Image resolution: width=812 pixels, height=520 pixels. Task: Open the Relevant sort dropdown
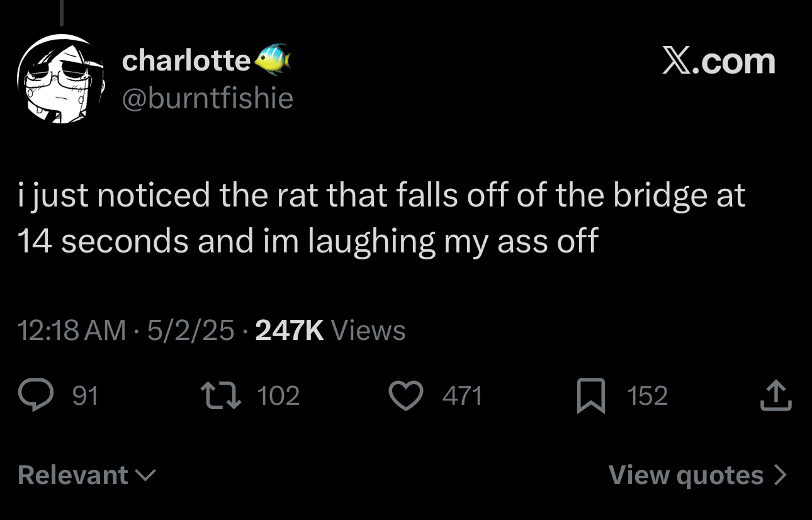click(x=86, y=475)
